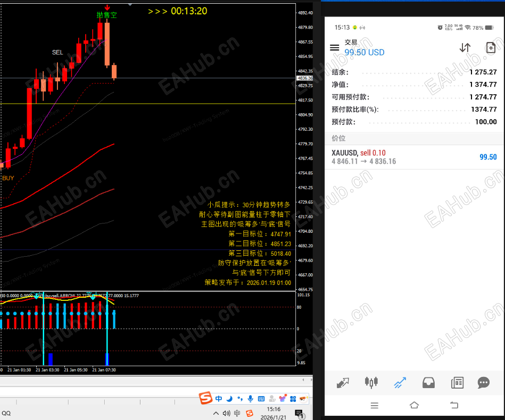Viewport: 505px width, 420px height.
Task: Click the current price tag 4836.36 on axis
Action: click(305, 78)
